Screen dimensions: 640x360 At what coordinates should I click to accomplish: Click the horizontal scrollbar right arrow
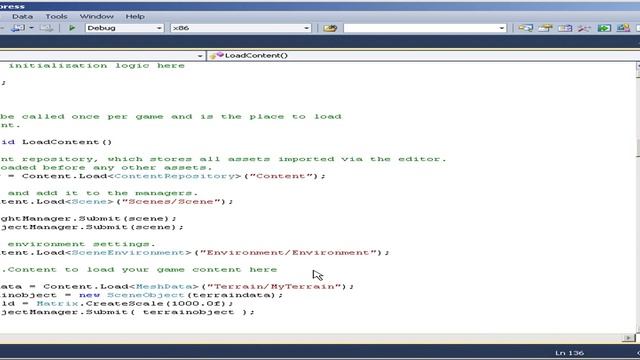629,338
